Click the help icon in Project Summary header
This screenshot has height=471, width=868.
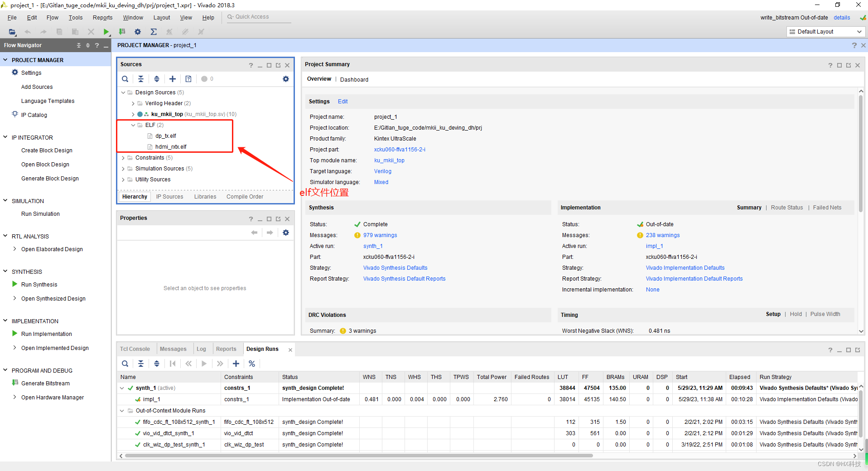pyautogui.click(x=830, y=65)
